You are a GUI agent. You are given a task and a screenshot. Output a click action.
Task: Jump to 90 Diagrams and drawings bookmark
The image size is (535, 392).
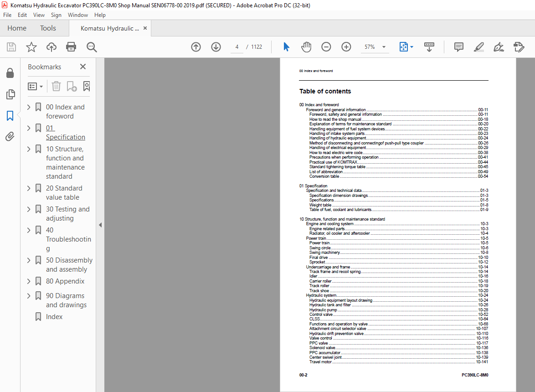tap(66, 300)
